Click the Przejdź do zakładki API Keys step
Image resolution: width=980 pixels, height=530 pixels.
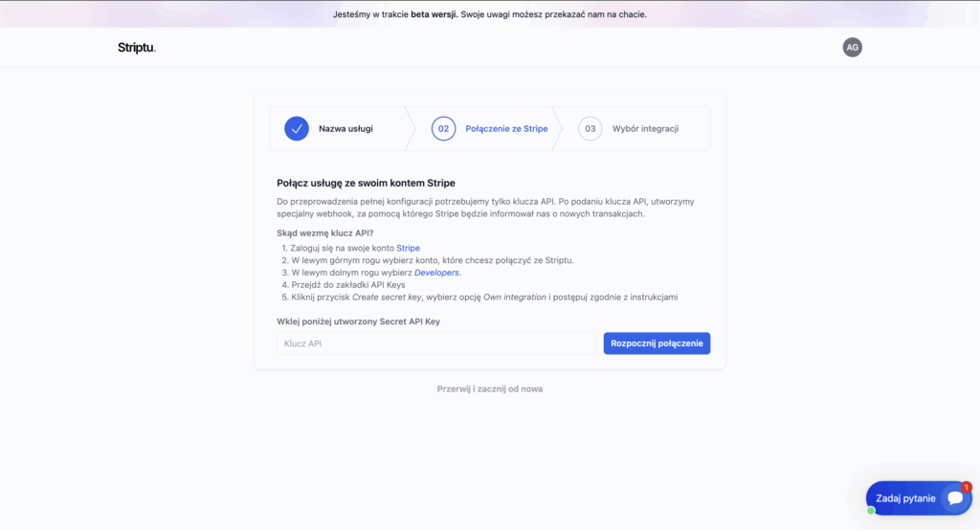348,284
